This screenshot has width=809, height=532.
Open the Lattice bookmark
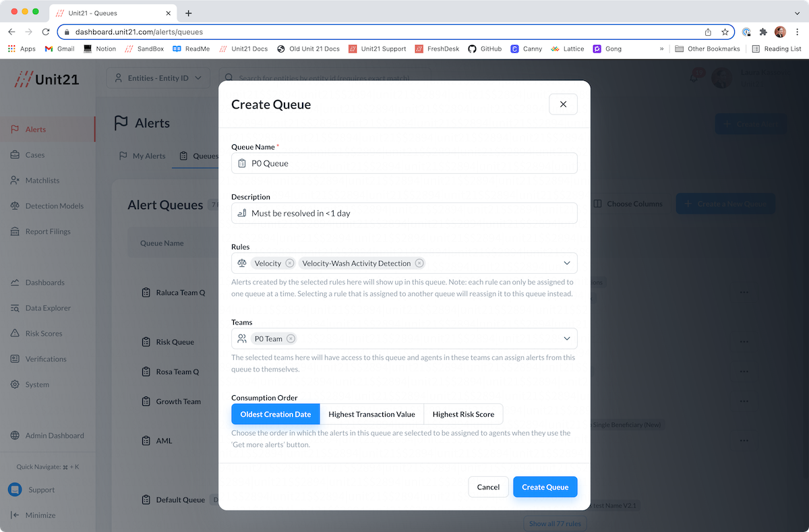click(567, 49)
